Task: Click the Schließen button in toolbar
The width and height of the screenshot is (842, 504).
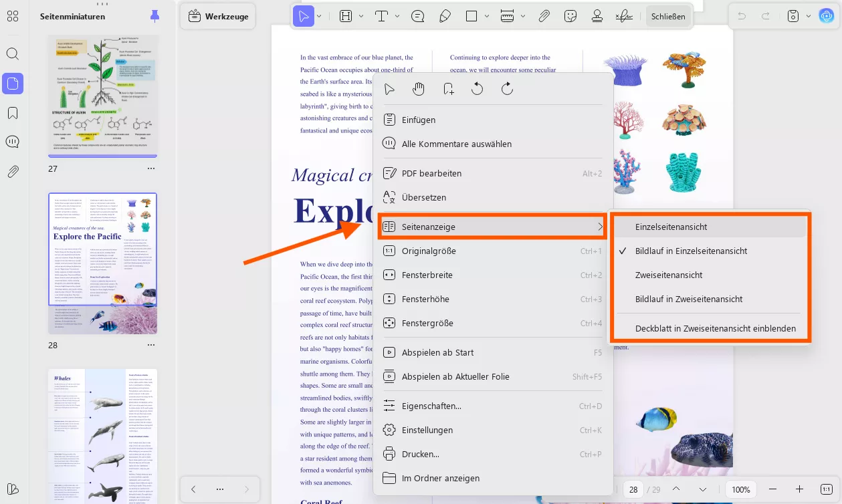Action: [x=668, y=16]
